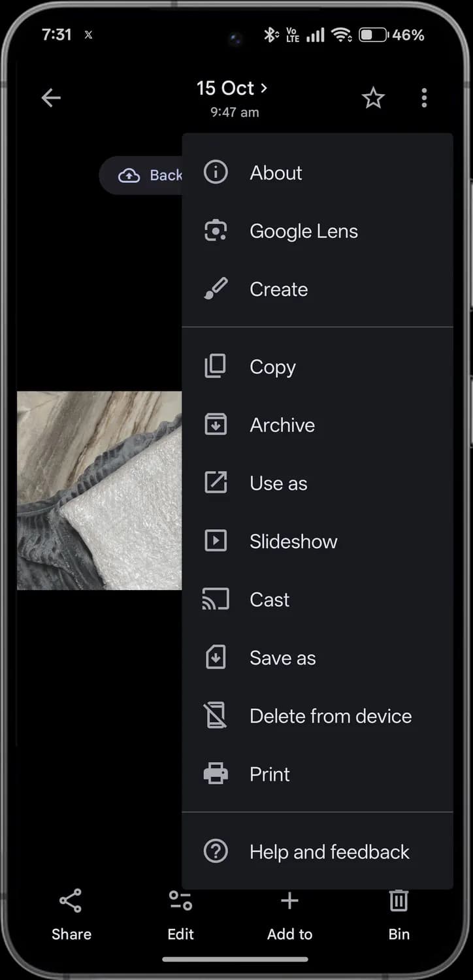
Task: Tap the Copy pages icon
Action: (216, 367)
